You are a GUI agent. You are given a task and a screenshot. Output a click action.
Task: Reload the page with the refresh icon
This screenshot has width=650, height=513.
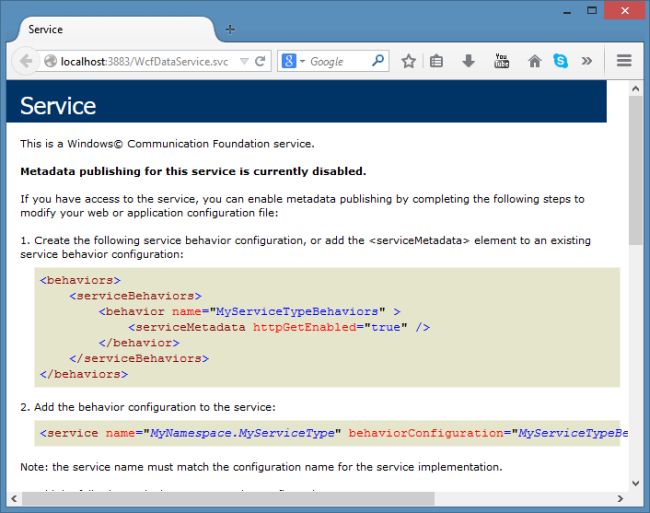tap(260, 61)
